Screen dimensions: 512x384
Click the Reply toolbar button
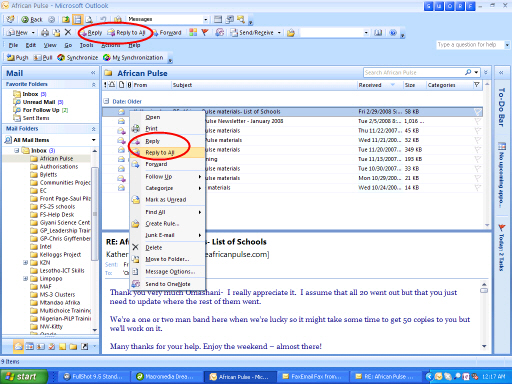91,33
